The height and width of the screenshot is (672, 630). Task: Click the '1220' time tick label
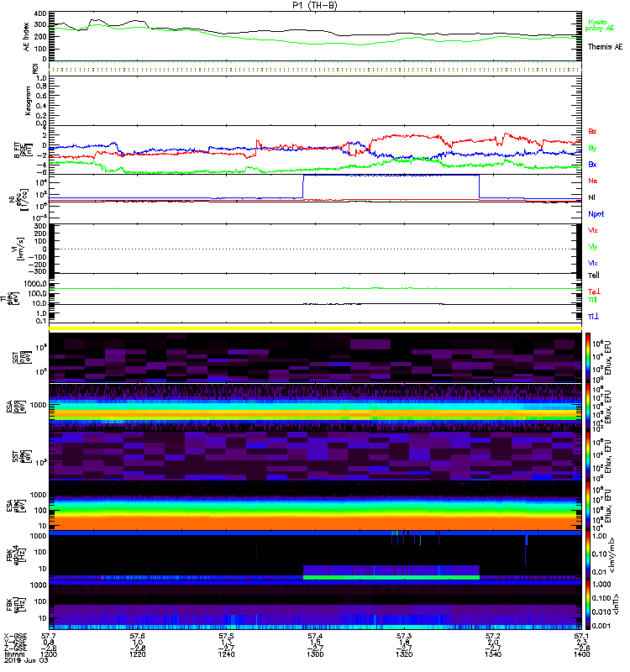[x=138, y=654]
